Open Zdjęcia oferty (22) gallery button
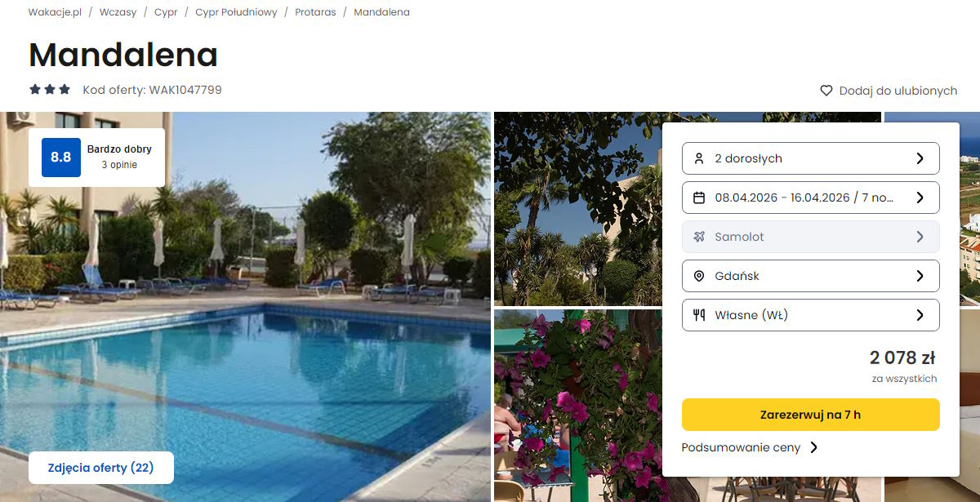This screenshot has width=980, height=502. [101, 468]
